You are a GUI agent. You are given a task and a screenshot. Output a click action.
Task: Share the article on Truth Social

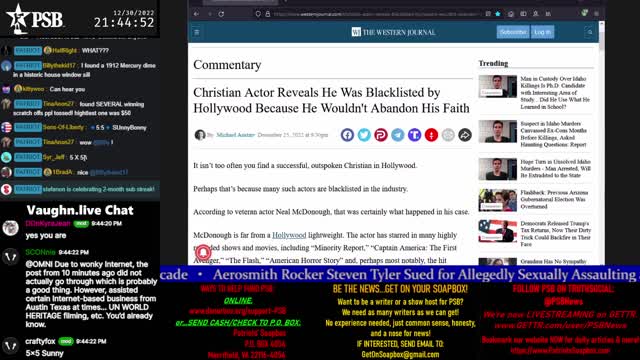pos(414,135)
